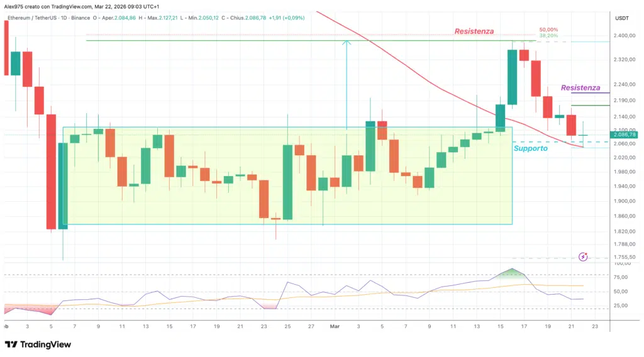The height and width of the screenshot is (357, 644).
Task: Click the TradingView logo at bottom left
Action: click(x=38, y=344)
